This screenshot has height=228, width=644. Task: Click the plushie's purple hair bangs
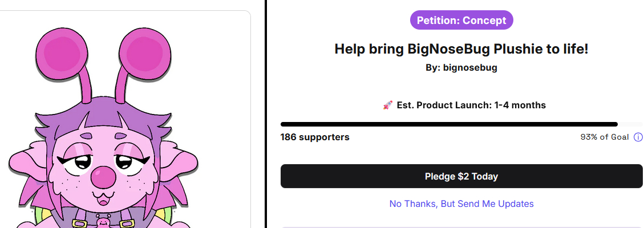coord(103,123)
